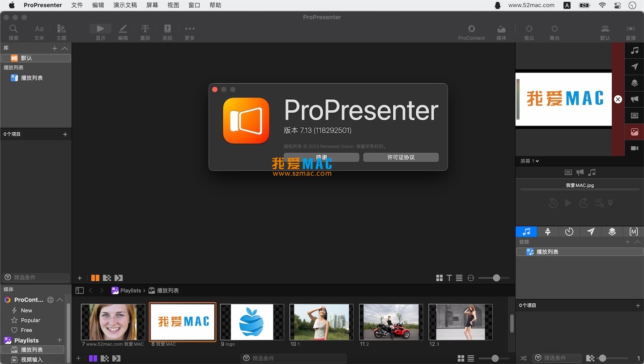Toggle the 观众 audience output

[529, 32]
